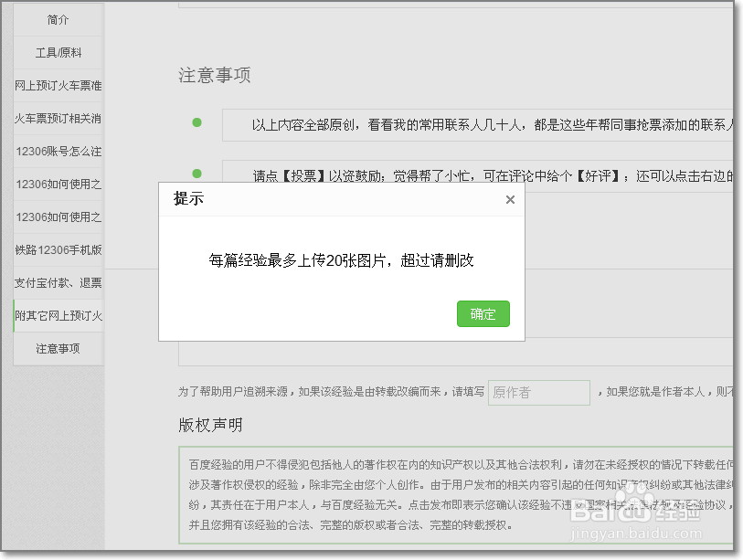This screenshot has width=743, height=560.
Task: Click the 注意事项 page heading
Action: click(x=213, y=76)
